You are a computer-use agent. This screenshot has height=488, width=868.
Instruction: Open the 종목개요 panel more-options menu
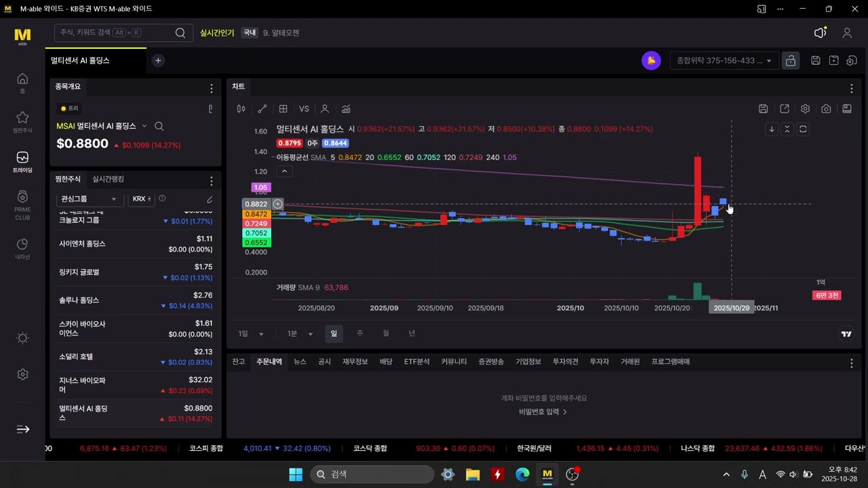click(x=212, y=88)
